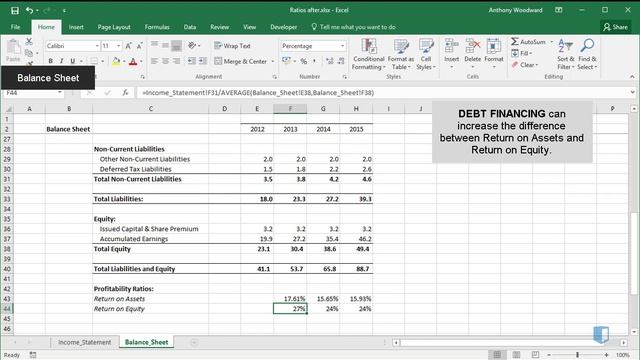This screenshot has width=640, height=360.
Task: Switch to Page Layout view button
Action: pos(516,355)
